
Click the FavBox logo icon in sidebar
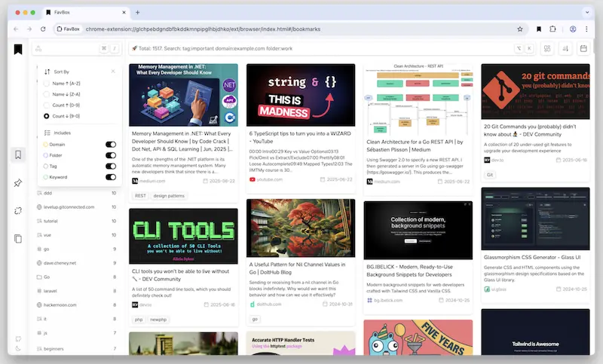pos(18,49)
